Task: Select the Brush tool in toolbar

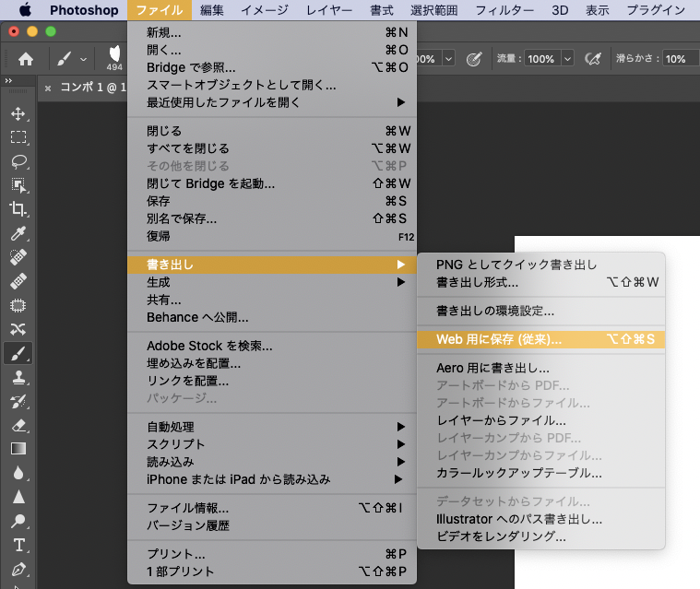Action: coord(18,353)
